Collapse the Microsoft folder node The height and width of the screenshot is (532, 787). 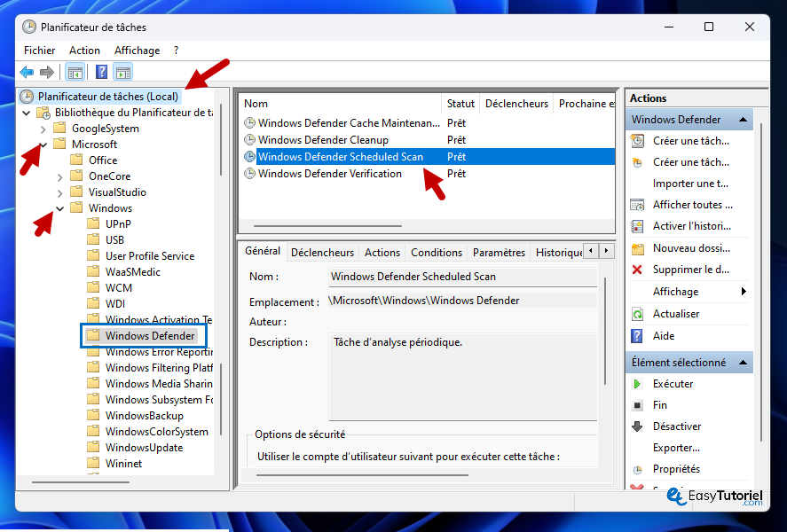[x=43, y=145]
